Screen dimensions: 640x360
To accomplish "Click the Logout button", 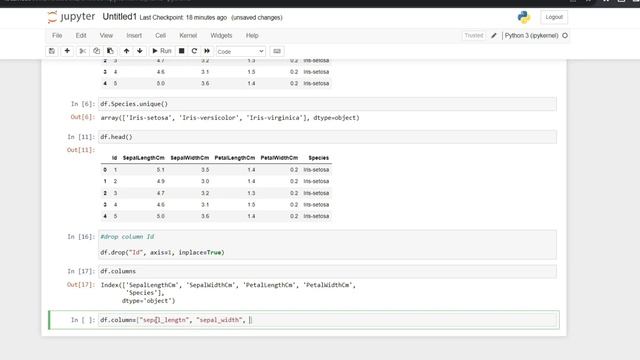I will 554,17.
